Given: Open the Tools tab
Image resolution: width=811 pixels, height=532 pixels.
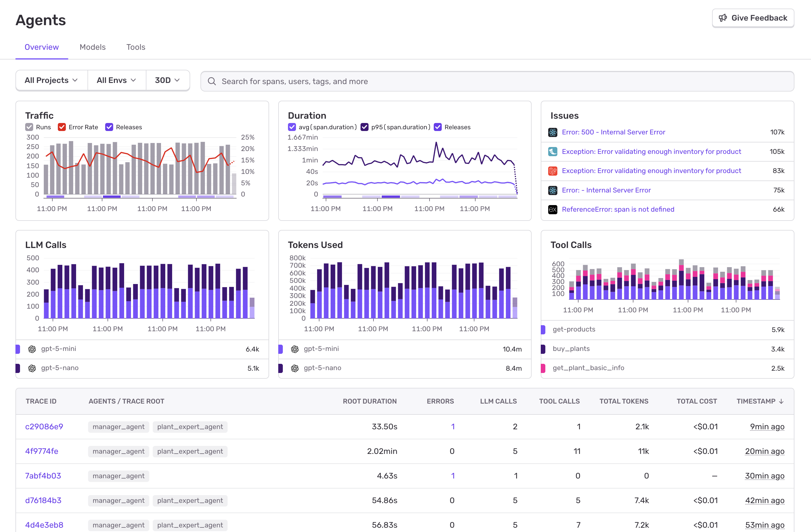Looking at the screenshot, I should (136, 47).
